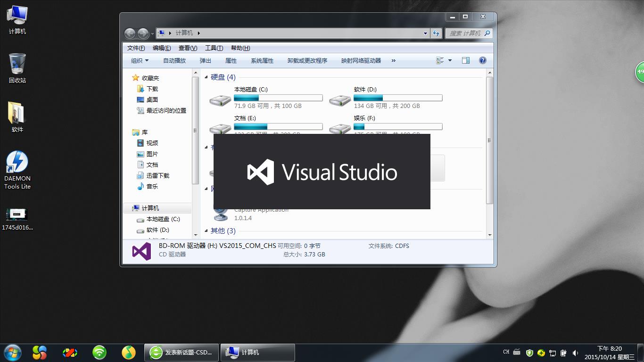The image size is (644, 362).
Task: Collapse the 其他 (3) group
Action: [x=206, y=231]
